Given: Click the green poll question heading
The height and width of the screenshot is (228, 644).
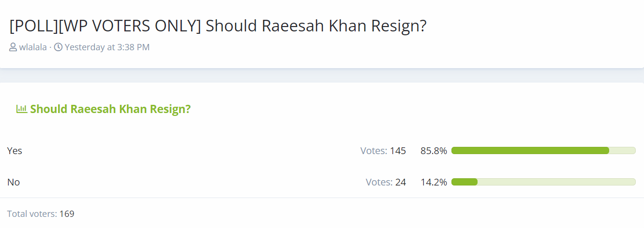Looking at the screenshot, I should point(110,109).
